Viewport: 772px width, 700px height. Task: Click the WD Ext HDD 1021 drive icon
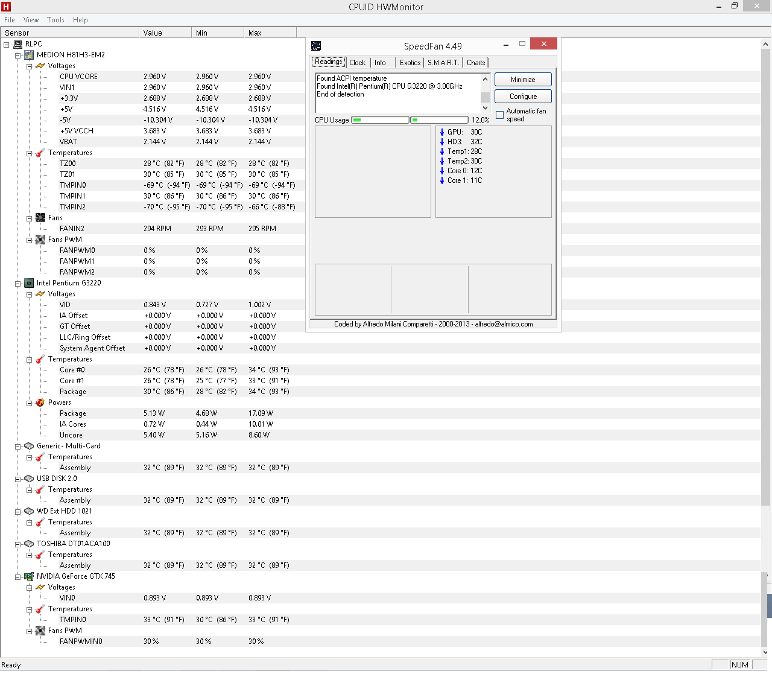(29, 511)
